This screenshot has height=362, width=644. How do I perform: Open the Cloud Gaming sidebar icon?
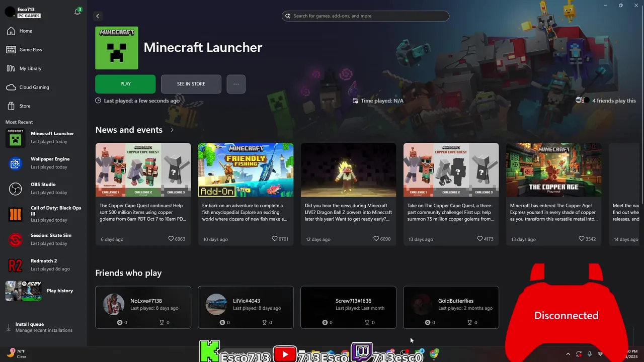(11, 87)
